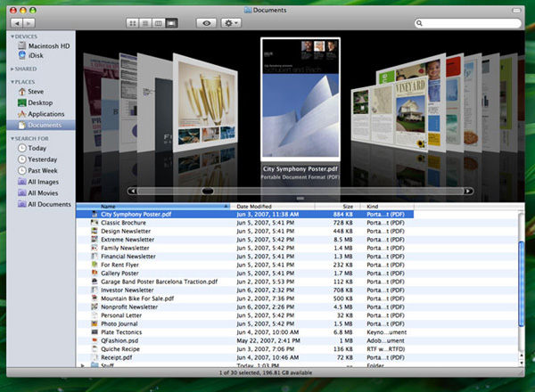This screenshot has height=392, width=535.
Task: Open the Steve home folder
Action: pyautogui.click(x=37, y=91)
